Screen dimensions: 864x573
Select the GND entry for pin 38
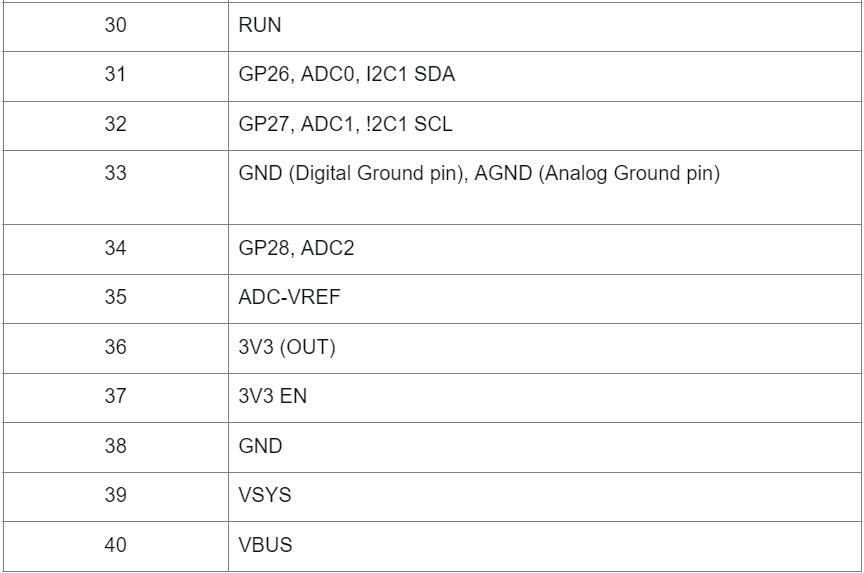261,446
